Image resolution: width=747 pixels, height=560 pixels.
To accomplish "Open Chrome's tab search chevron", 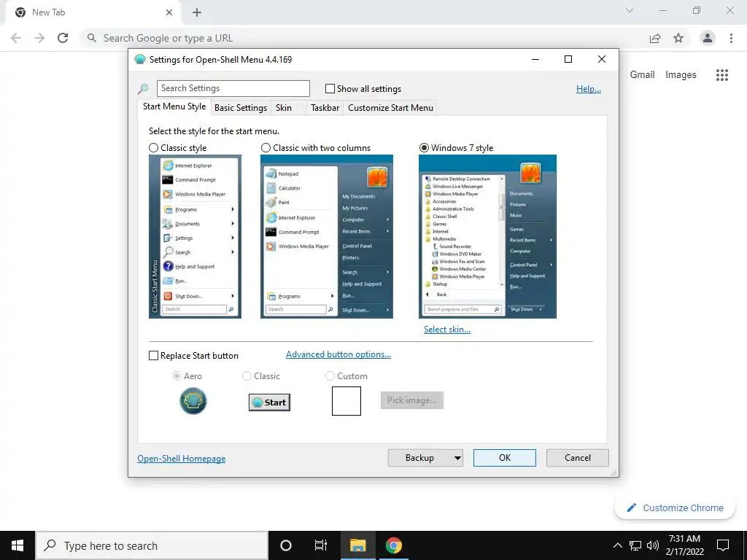I will [x=630, y=10].
